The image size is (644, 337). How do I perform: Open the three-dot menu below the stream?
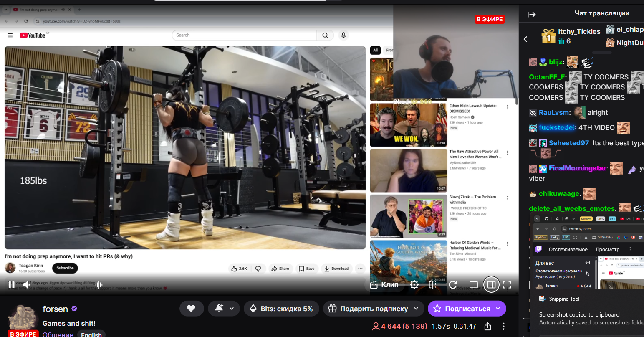(504, 326)
